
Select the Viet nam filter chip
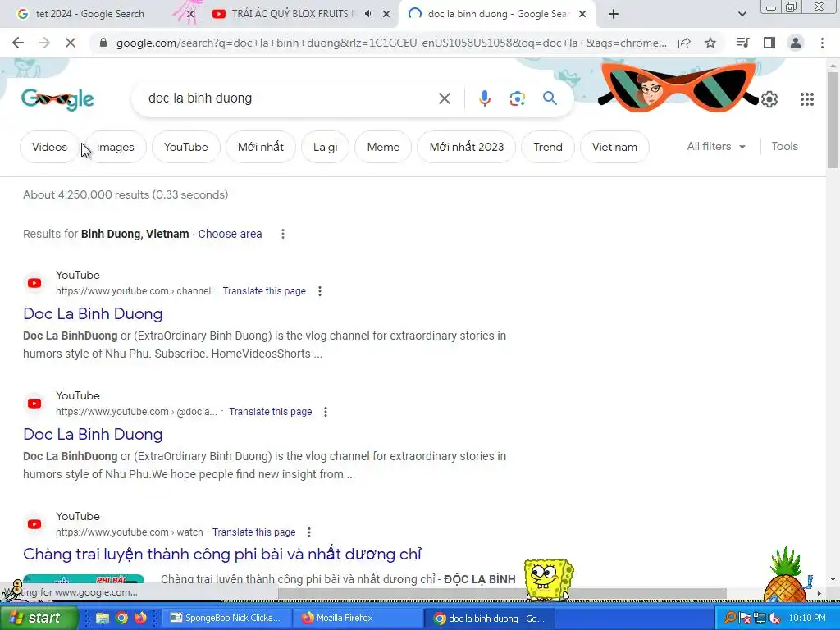point(614,148)
